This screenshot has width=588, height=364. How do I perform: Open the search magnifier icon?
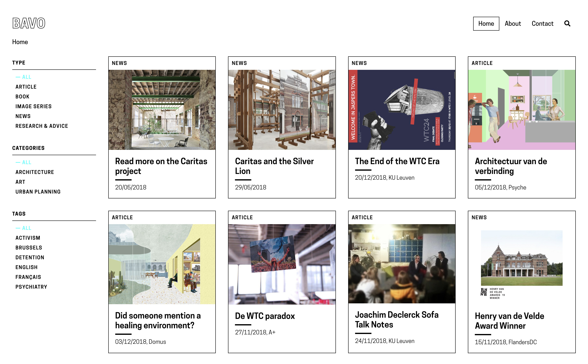coord(567,23)
